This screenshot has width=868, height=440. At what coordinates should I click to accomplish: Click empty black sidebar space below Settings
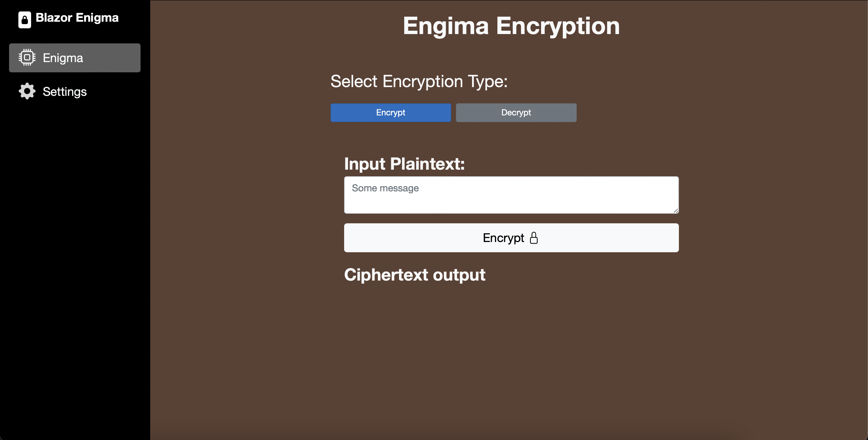pyautogui.click(x=75, y=269)
